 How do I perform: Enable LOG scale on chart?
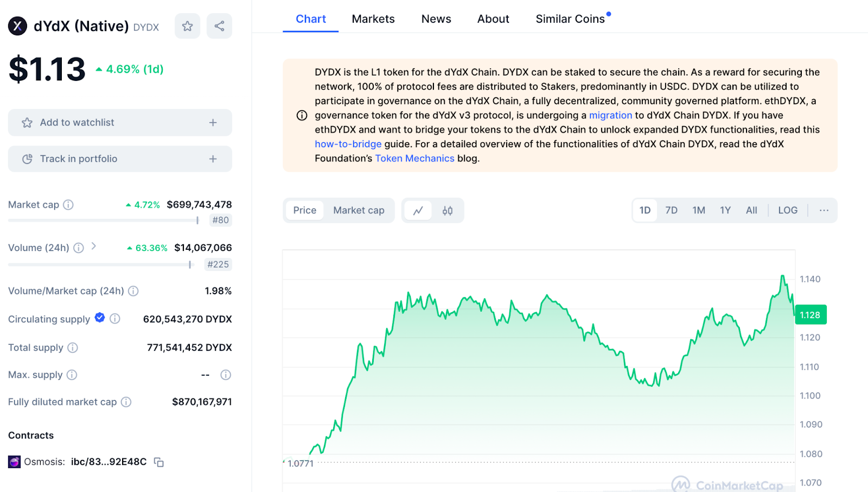(x=788, y=210)
